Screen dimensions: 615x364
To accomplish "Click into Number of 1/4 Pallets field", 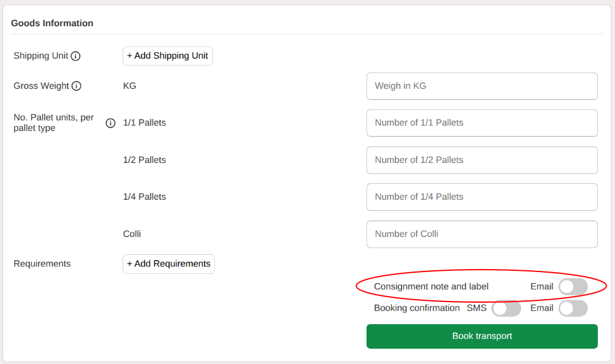I will (482, 197).
